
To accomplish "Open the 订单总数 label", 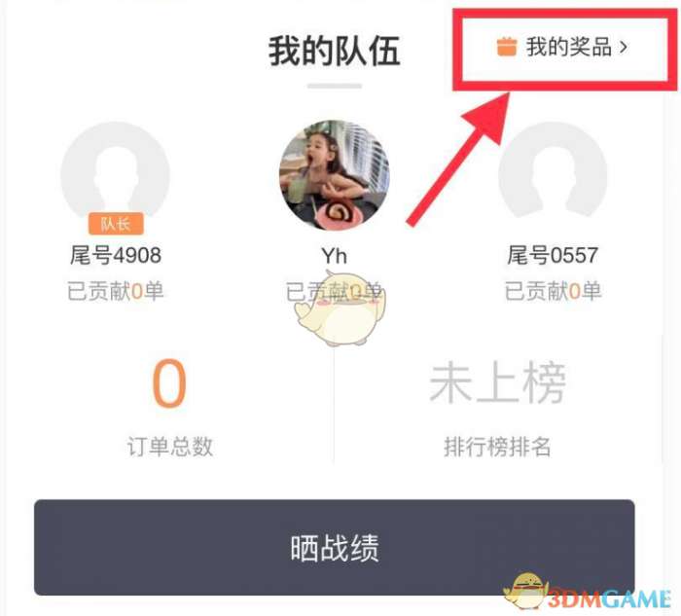I will tap(170, 446).
